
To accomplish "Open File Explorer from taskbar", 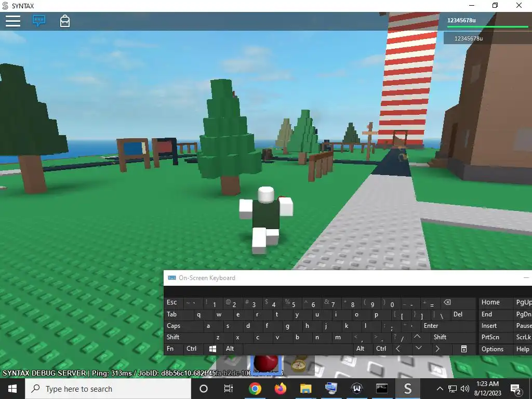I will click(x=305, y=389).
